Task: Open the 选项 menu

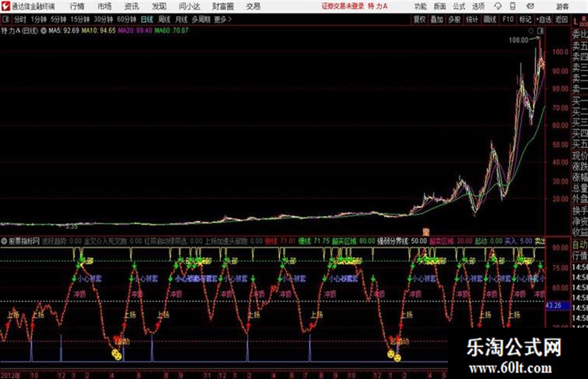Action: 478,6
